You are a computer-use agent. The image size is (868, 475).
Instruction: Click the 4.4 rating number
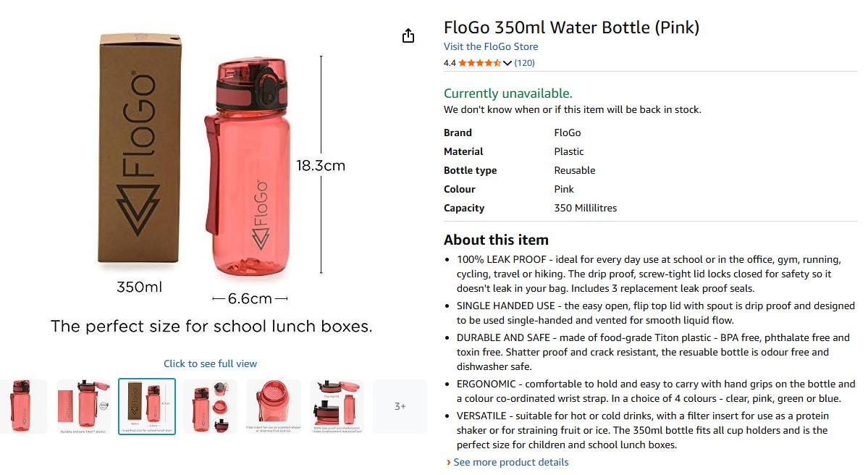(x=450, y=63)
